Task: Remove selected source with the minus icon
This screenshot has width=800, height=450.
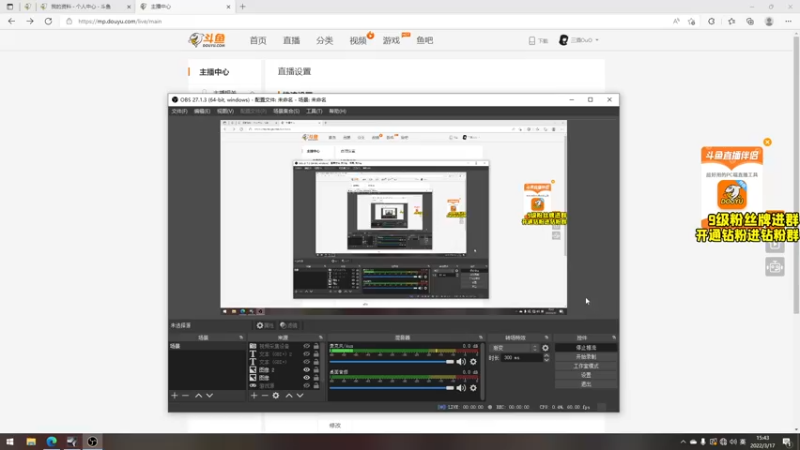Action: pyautogui.click(x=264, y=395)
